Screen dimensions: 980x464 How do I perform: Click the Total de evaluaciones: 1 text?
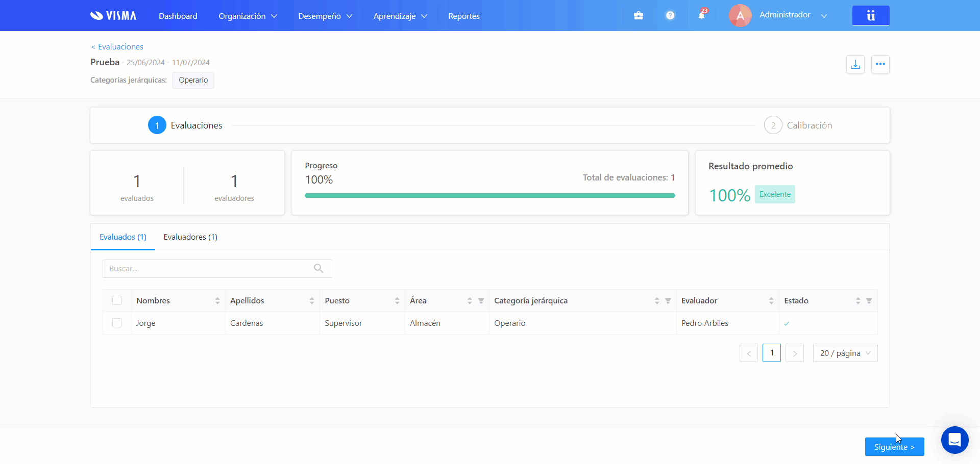click(629, 177)
